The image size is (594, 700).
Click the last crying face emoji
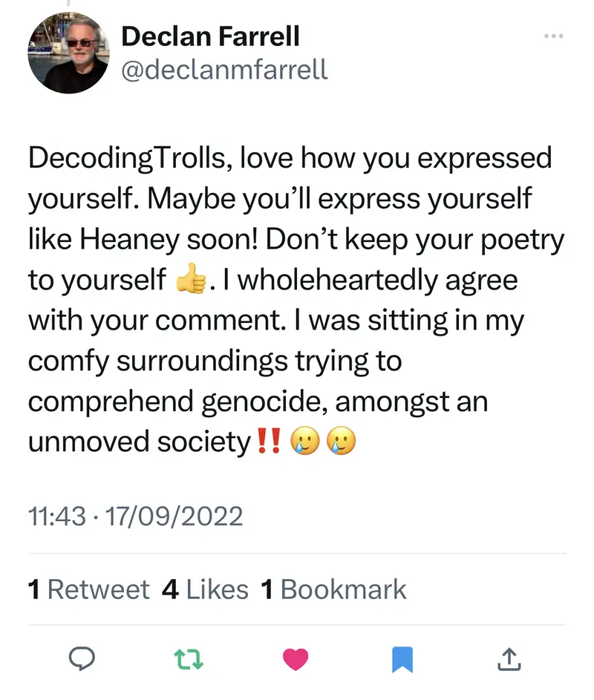click(341, 441)
